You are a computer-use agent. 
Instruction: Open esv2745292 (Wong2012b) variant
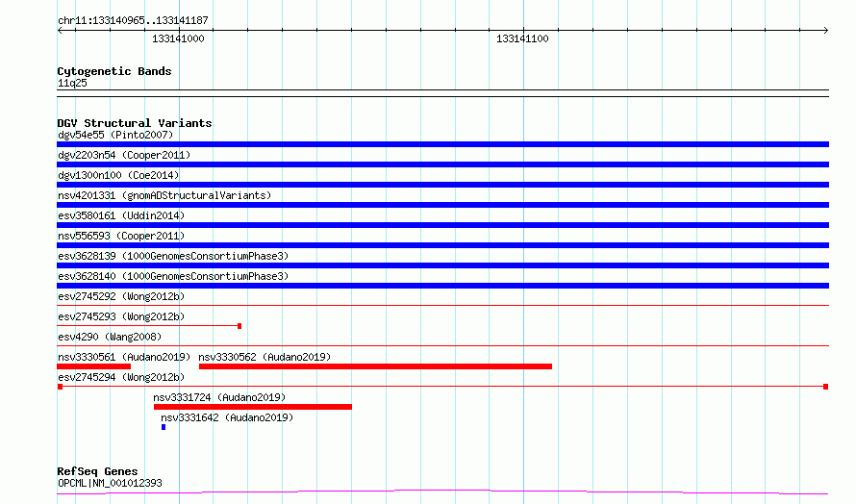pos(121,296)
